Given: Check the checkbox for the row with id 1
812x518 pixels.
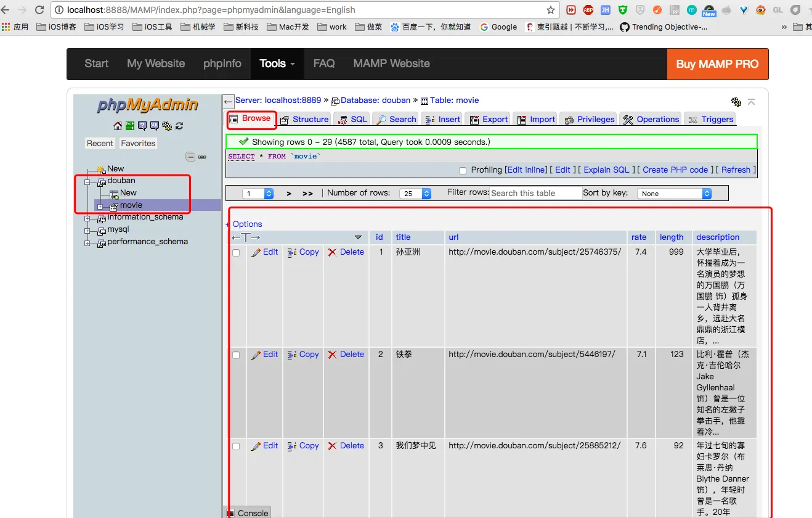Looking at the screenshot, I should (236, 253).
